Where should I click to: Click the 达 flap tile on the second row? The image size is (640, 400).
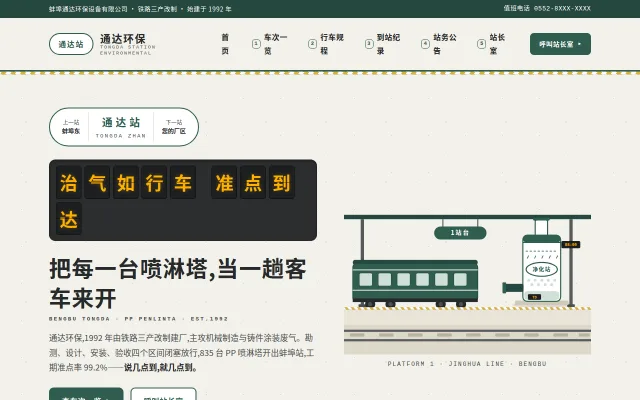(69, 219)
